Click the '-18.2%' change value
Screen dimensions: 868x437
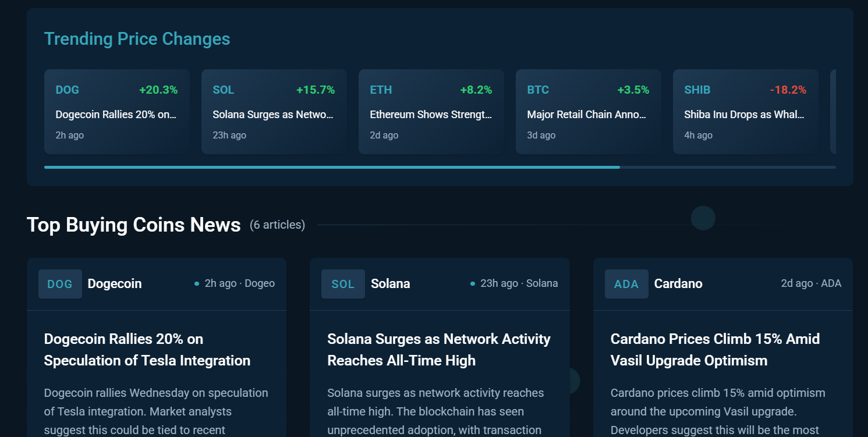[788, 90]
